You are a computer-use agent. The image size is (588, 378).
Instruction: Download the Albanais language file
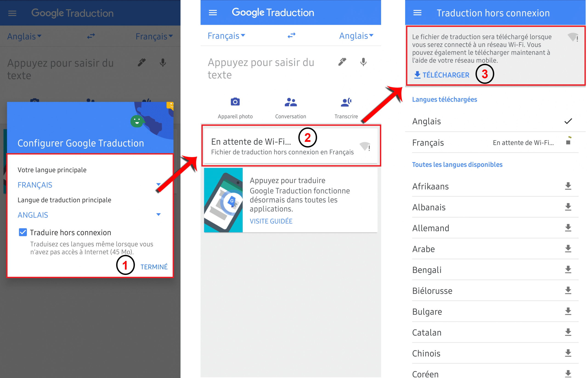(568, 207)
